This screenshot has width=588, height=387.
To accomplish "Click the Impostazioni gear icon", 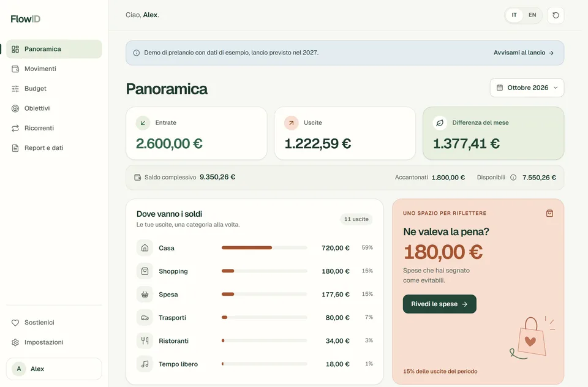I will point(15,342).
